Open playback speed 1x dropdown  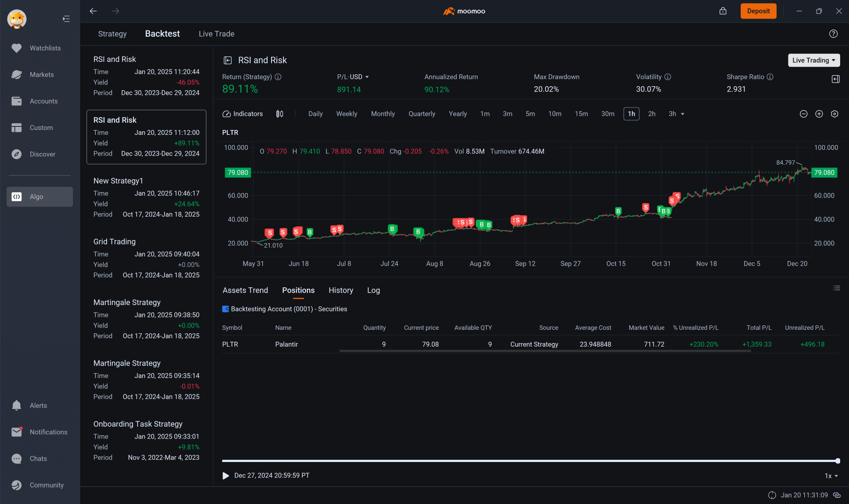pos(831,476)
